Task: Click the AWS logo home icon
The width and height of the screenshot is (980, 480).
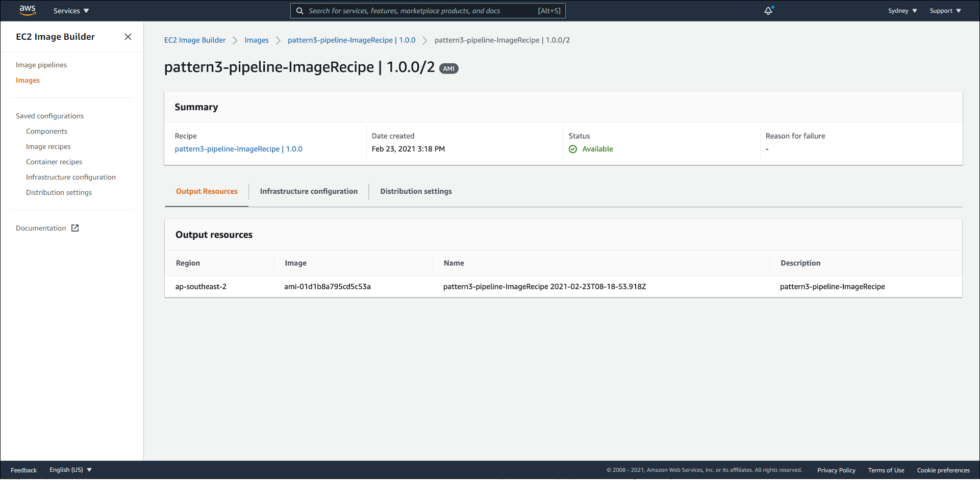Action: pos(28,10)
